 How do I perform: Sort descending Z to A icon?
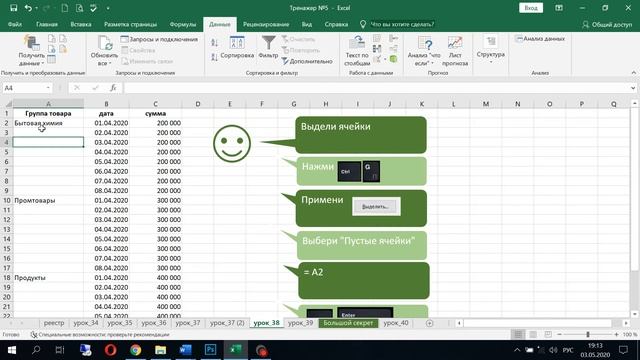215,57
